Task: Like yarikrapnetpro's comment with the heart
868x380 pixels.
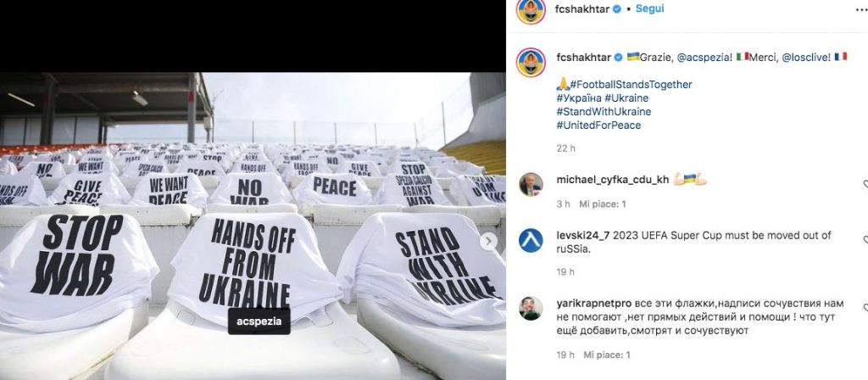Action: click(865, 308)
